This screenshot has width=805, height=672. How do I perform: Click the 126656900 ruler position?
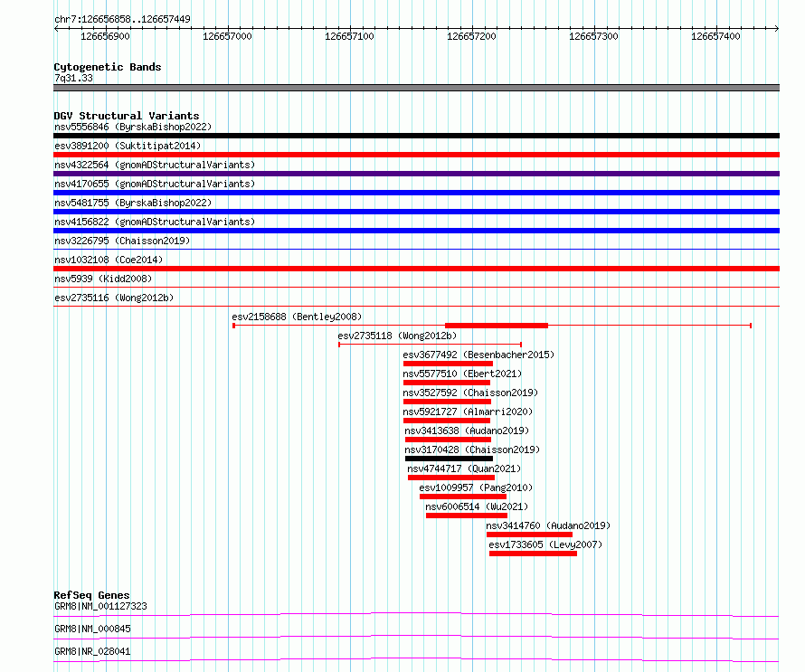105,36
